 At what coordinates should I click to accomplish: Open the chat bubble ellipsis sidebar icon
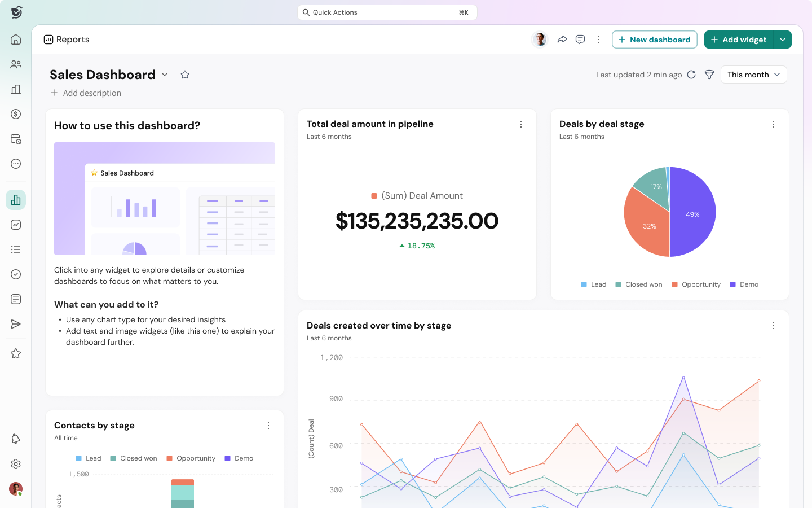pyautogui.click(x=16, y=164)
